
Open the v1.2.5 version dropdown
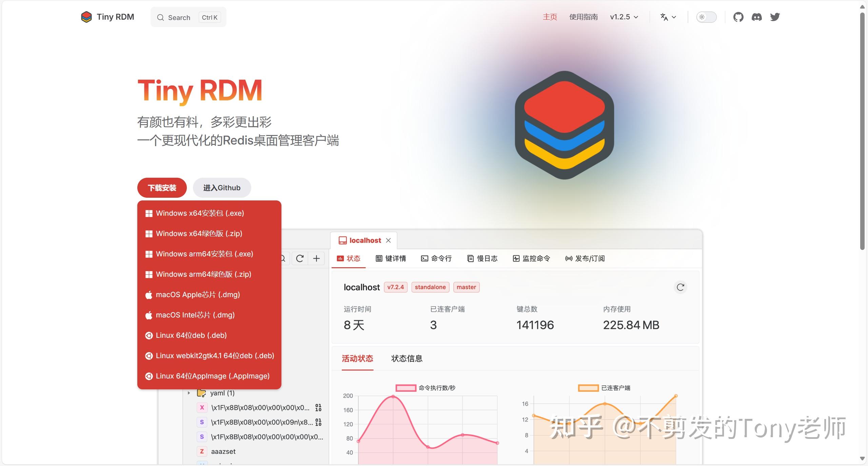coord(624,17)
